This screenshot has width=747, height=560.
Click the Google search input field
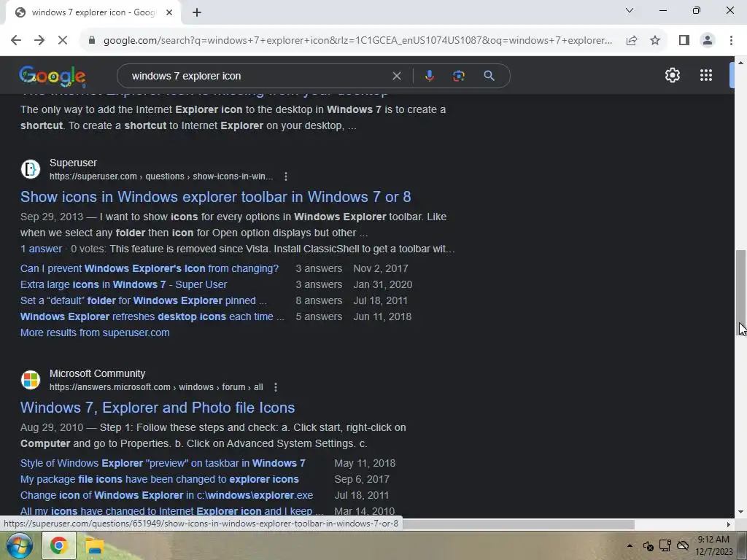[258, 76]
